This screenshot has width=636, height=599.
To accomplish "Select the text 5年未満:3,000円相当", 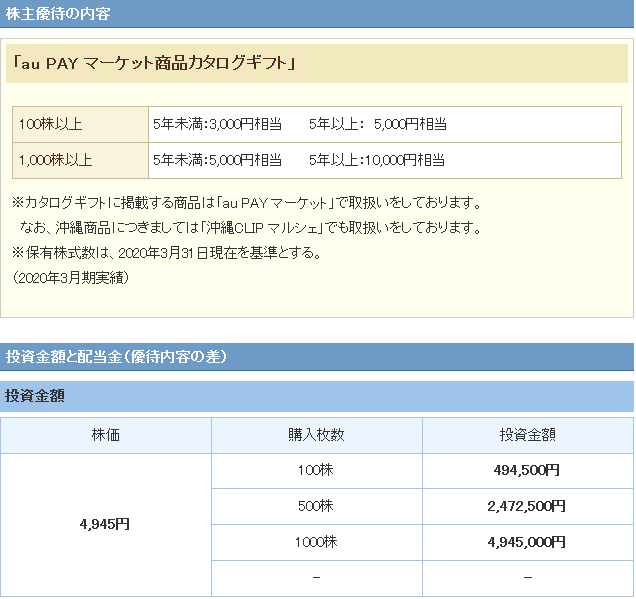I will tap(217, 124).
